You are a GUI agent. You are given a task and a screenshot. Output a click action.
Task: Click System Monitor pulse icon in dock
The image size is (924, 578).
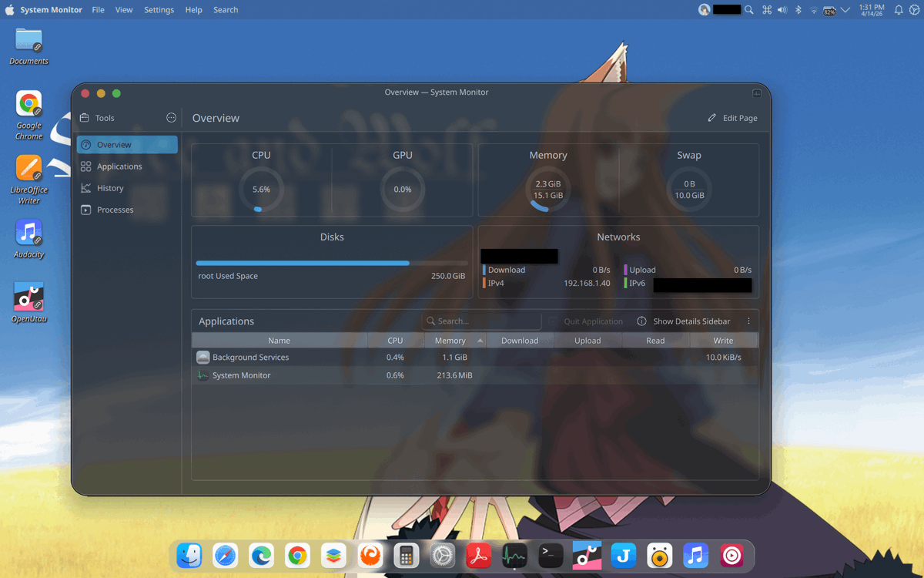(x=514, y=555)
